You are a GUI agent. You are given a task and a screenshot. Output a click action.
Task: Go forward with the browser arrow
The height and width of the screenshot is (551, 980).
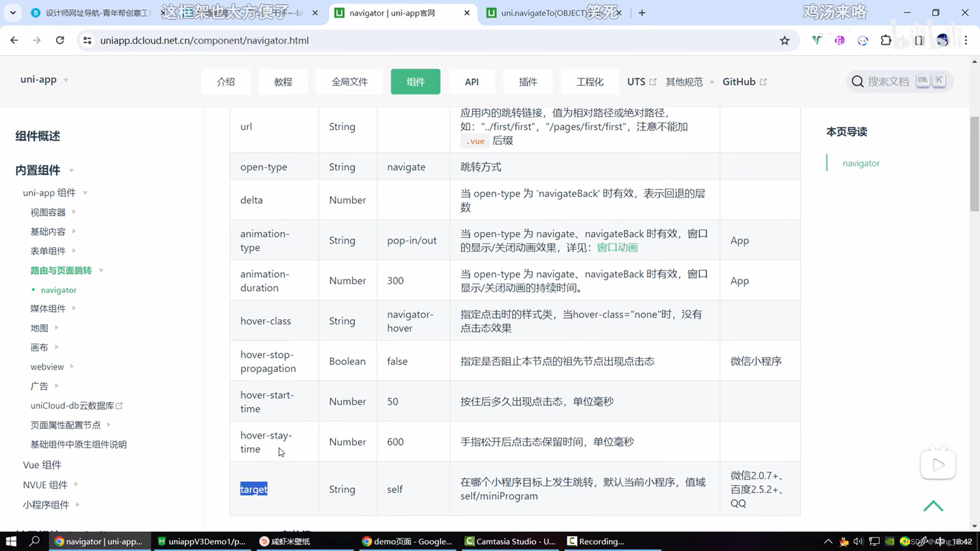37,40
